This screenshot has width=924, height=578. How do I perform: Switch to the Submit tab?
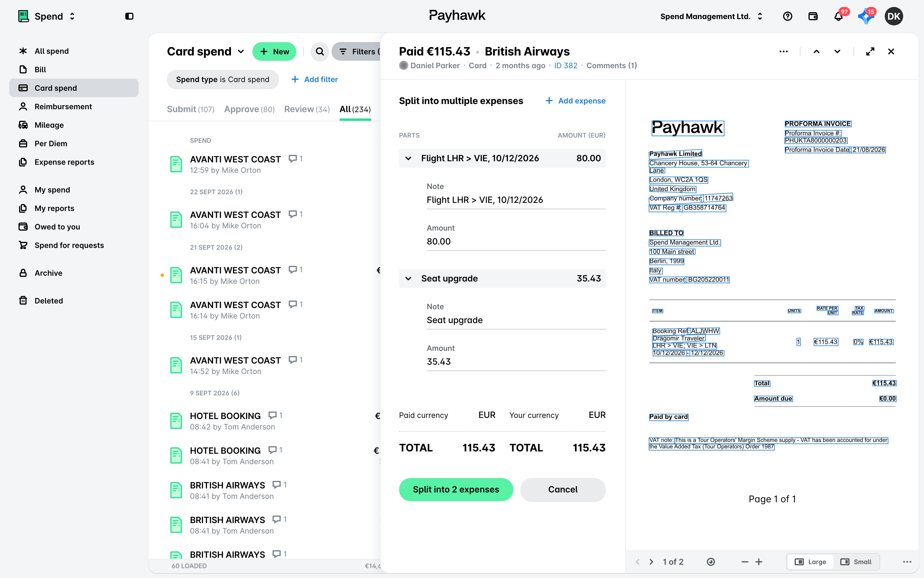[191, 109]
